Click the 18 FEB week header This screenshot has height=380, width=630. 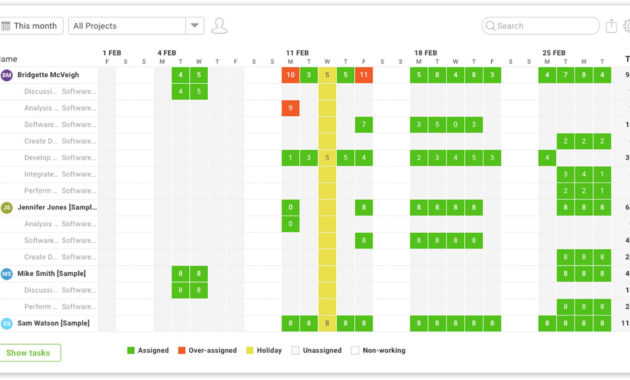[425, 53]
